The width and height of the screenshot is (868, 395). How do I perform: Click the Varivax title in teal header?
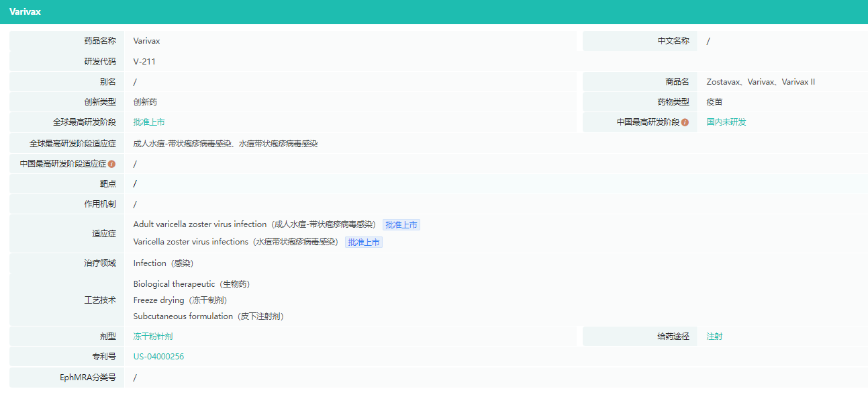click(25, 11)
